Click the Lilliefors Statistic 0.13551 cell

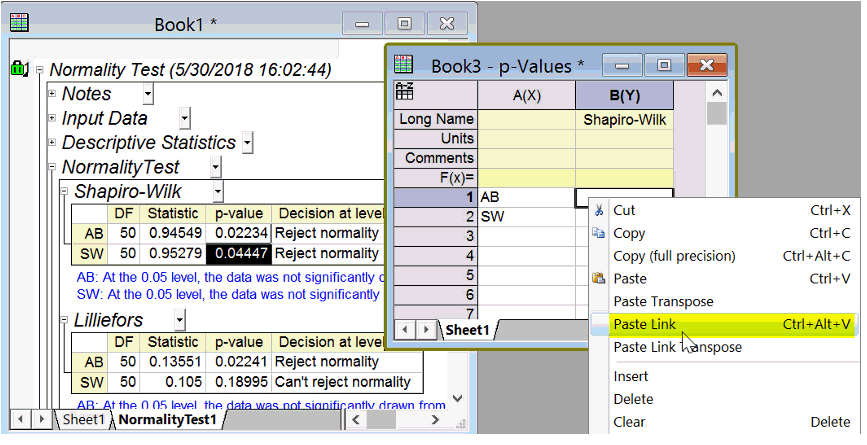pos(172,362)
